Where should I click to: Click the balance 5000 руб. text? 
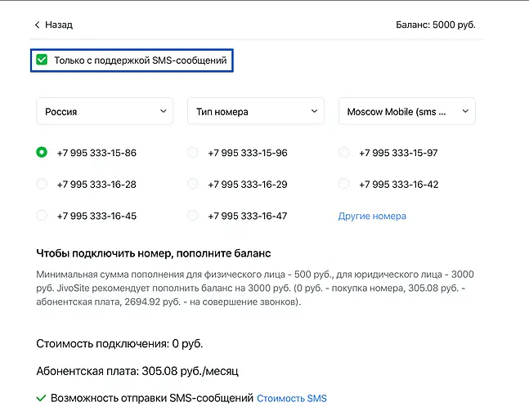pos(434,25)
